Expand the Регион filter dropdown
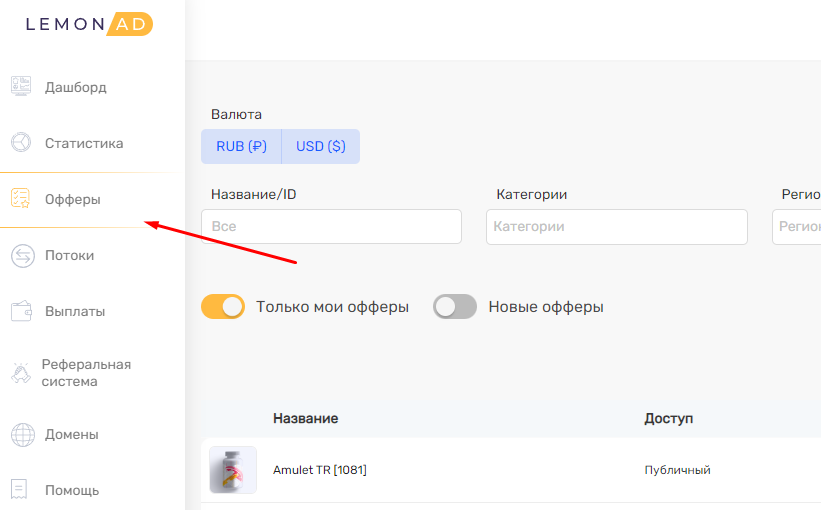 (796, 227)
